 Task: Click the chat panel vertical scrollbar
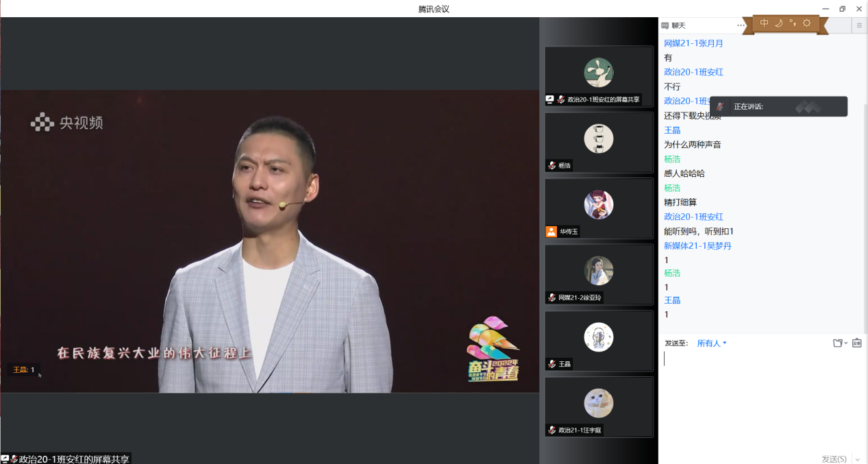tap(865, 206)
